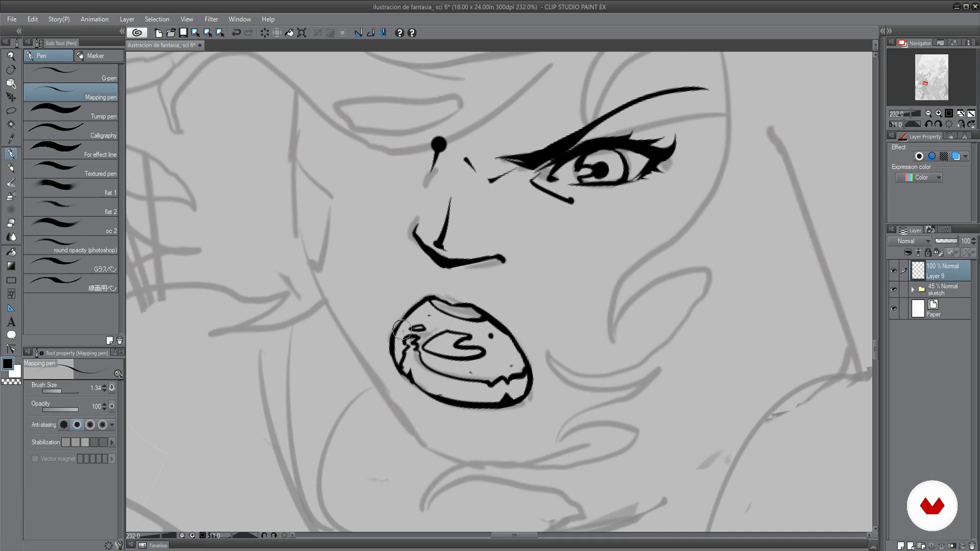Click the New file toolbar icon
The image size is (980, 551).
click(158, 33)
